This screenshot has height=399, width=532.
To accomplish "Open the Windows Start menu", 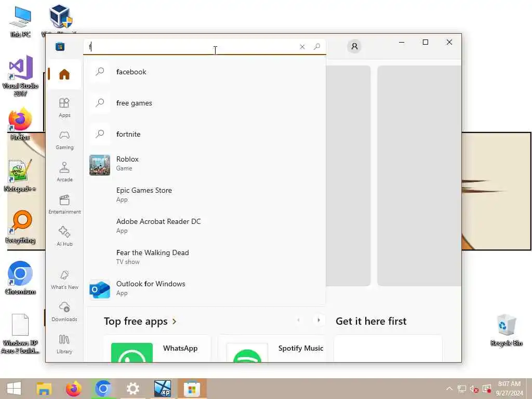I will point(14,389).
